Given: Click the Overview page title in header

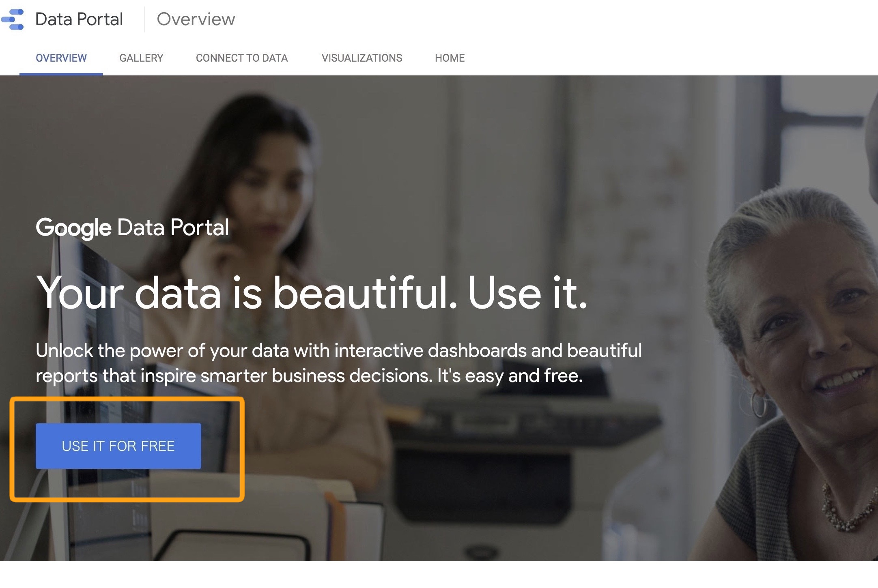Looking at the screenshot, I should point(196,19).
